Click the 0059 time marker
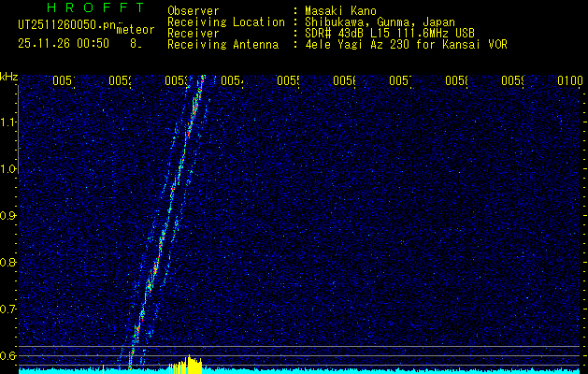Viewport: 588px width, 374px height. [512, 80]
